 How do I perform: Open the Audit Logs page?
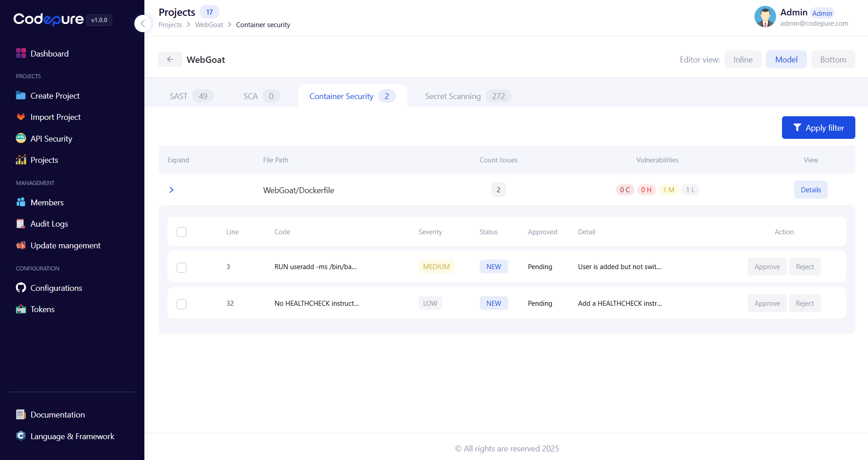(x=49, y=223)
